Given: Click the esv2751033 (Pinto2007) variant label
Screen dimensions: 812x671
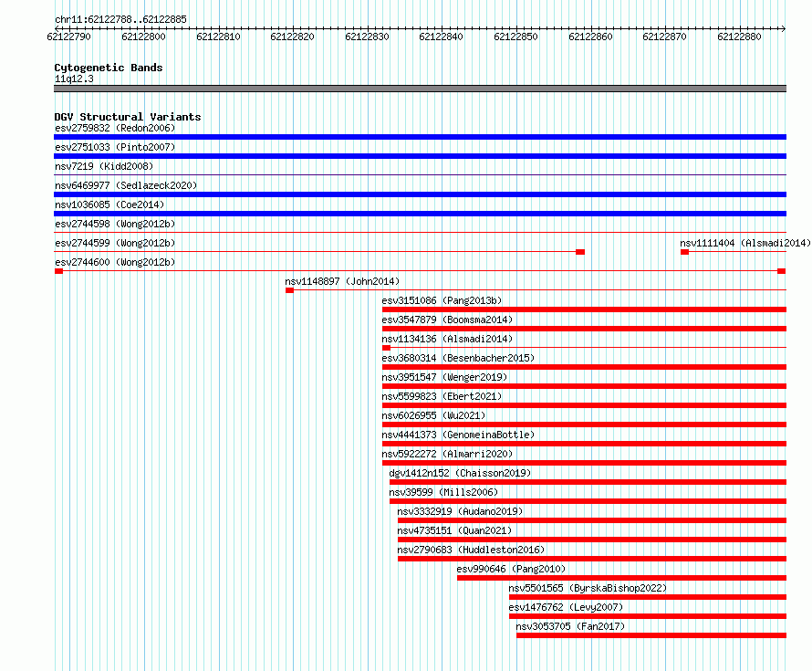Looking at the screenshot, I should click(115, 147).
